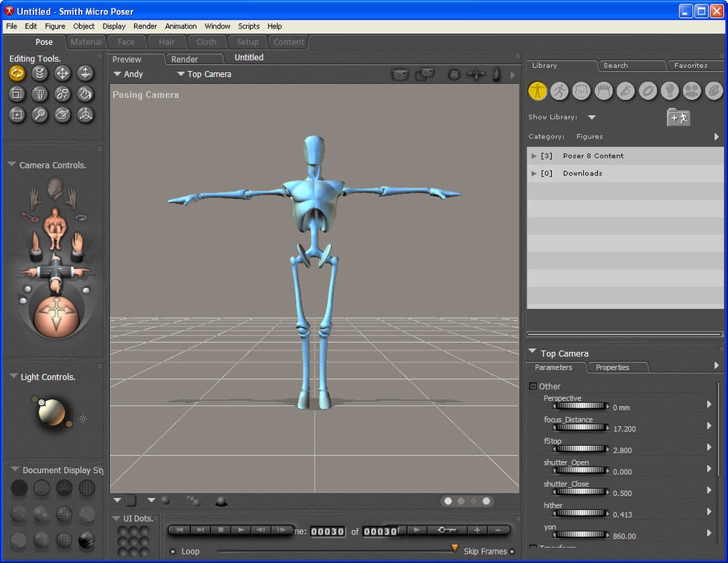Pick the Magnifier tool in Editing Tools
728x563 pixels.
click(x=40, y=114)
